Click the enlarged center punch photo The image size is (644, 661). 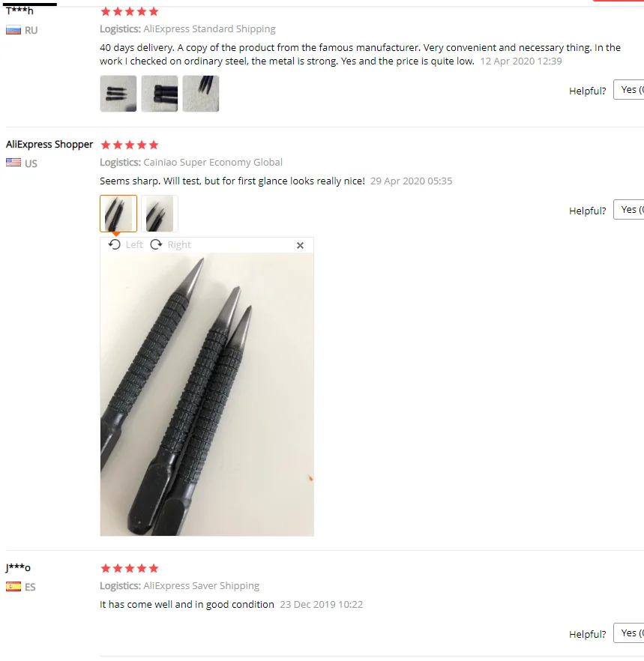207,394
